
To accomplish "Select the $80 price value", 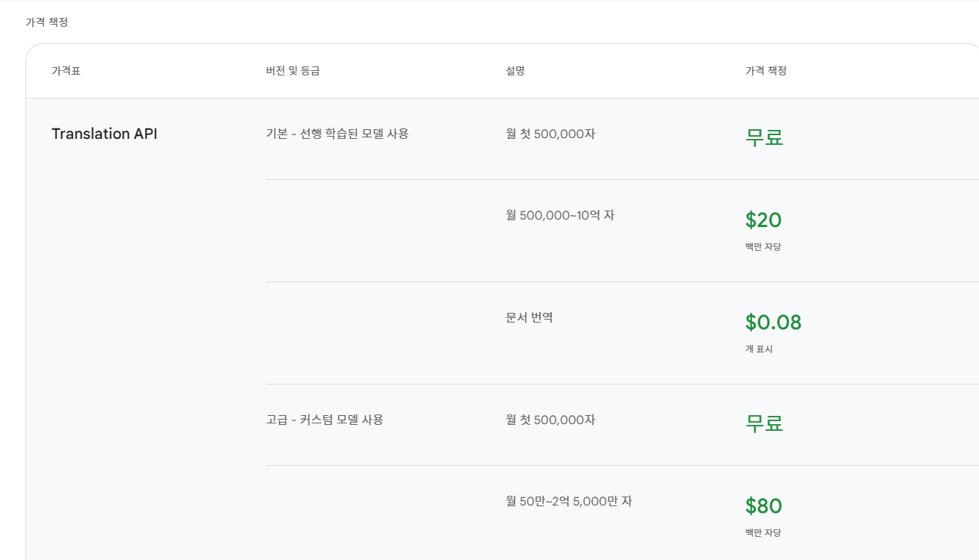I will 763,505.
